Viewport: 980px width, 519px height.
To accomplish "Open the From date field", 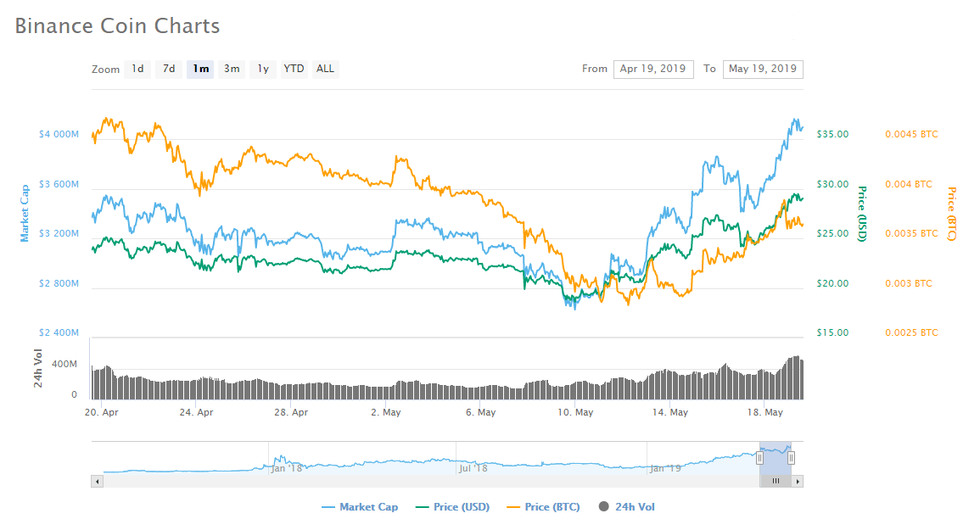I will pyautogui.click(x=653, y=69).
